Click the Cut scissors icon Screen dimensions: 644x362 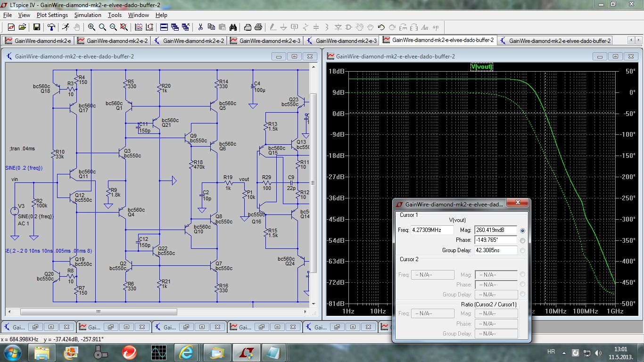[200, 27]
